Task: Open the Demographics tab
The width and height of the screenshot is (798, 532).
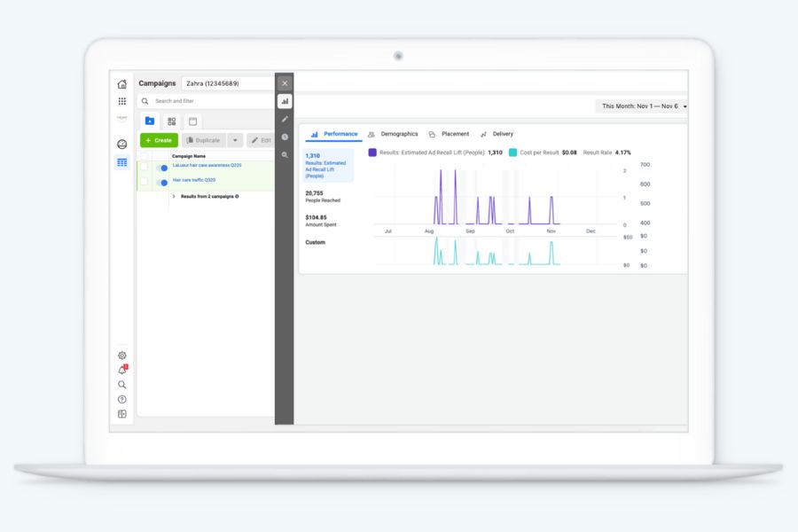Action: (393, 134)
